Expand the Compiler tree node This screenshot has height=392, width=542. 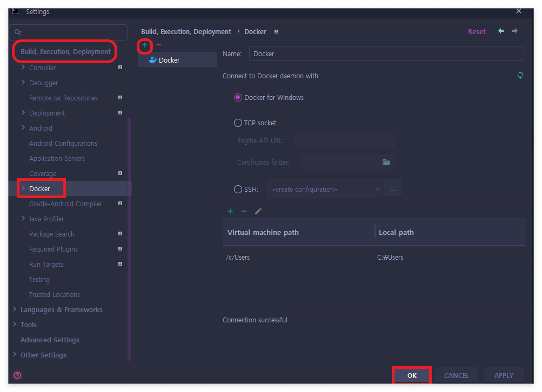coord(23,67)
